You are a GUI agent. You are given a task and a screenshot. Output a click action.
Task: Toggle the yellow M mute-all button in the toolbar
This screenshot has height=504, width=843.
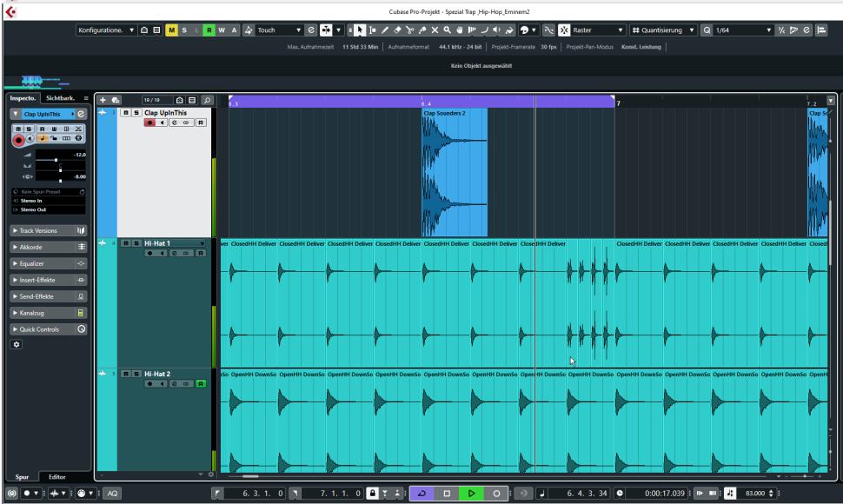(170, 31)
